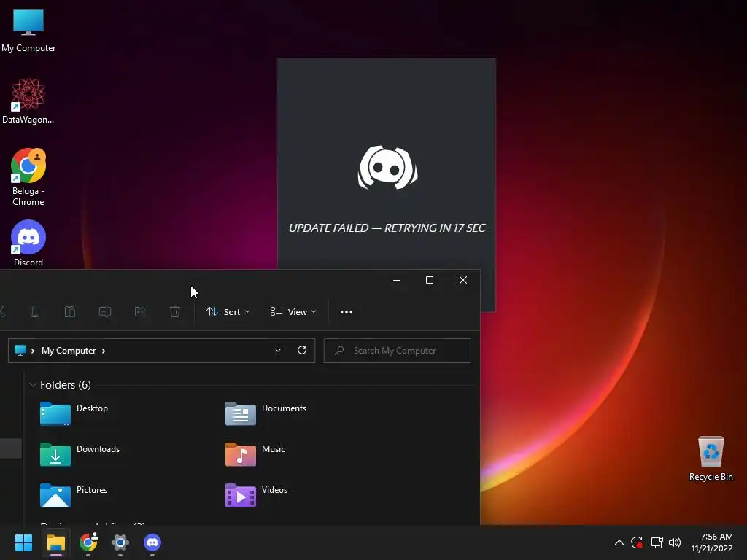Select the Music folder
Screen dimensions: 747x560
(255, 454)
